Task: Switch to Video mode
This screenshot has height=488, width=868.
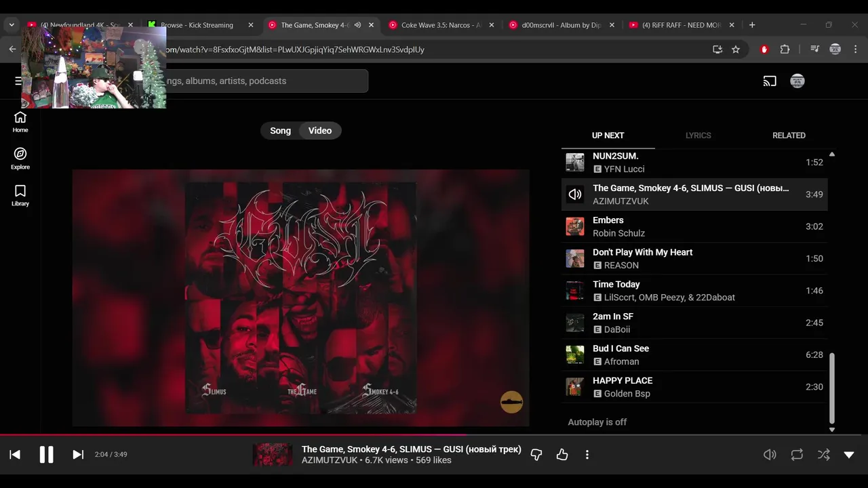Action: point(320,131)
